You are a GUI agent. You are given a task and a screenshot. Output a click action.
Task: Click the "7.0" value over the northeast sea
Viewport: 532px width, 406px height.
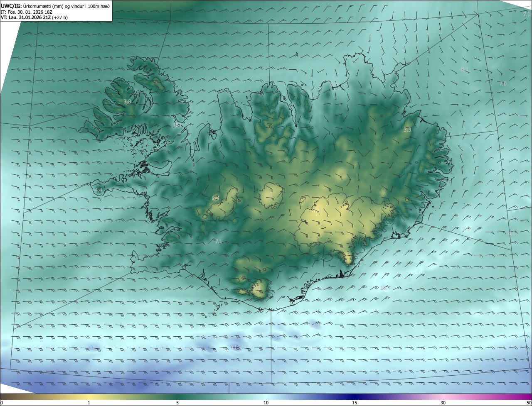[x=503, y=84]
